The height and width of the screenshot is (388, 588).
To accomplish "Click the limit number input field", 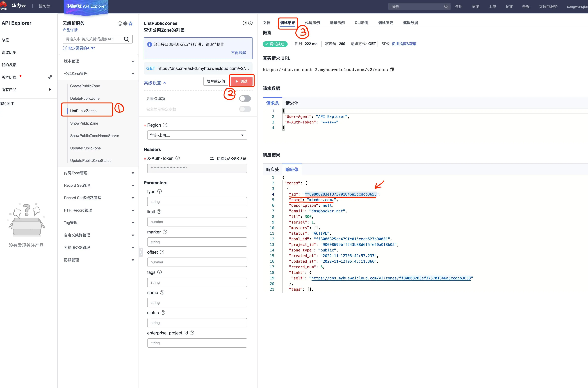I will 197,222.
